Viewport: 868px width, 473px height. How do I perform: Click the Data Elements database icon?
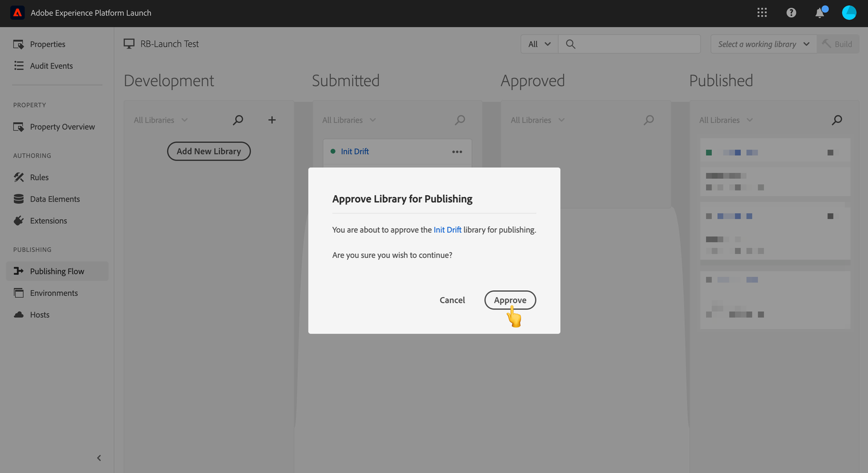19,199
